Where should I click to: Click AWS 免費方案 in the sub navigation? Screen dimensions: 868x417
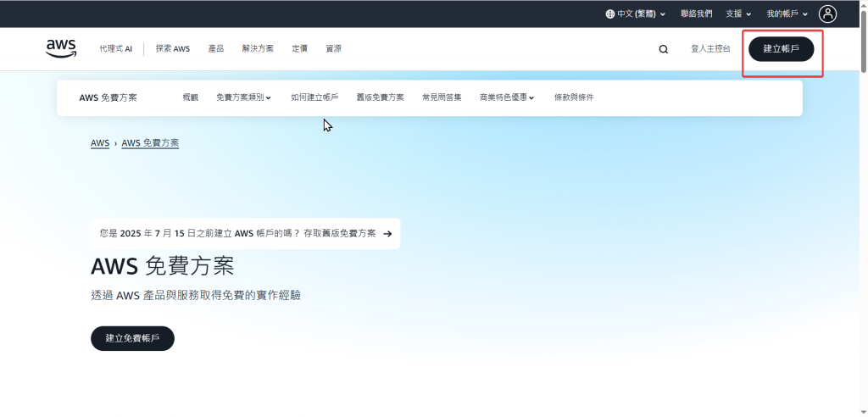(108, 98)
